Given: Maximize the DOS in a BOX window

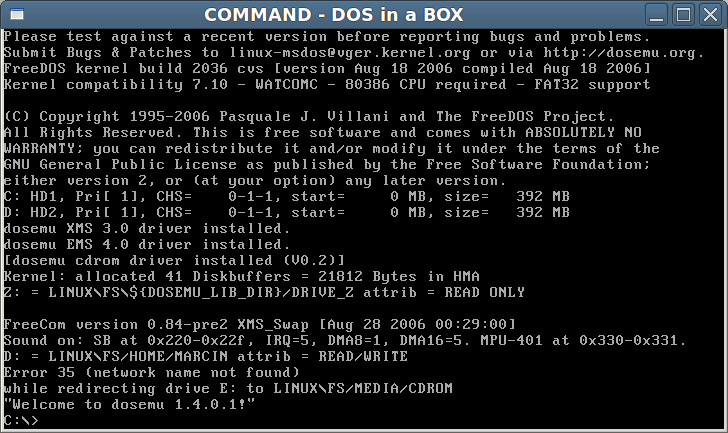Looking at the screenshot, I should point(683,15).
